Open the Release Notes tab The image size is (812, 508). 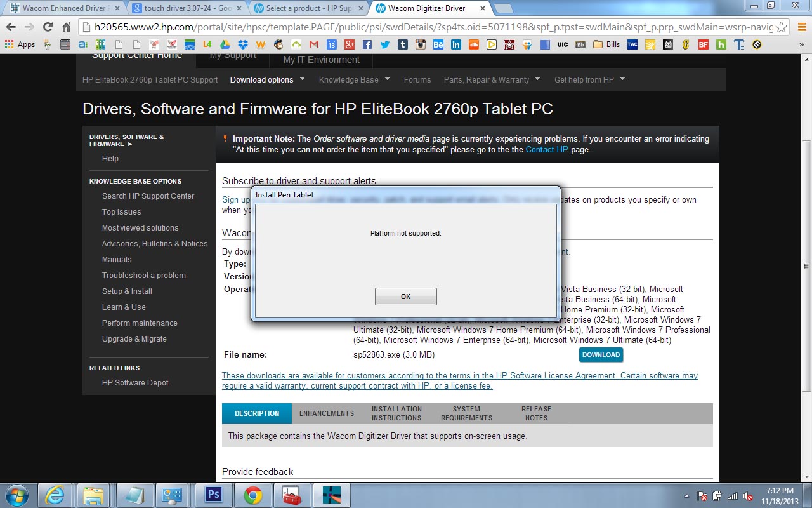(x=536, y=413)
